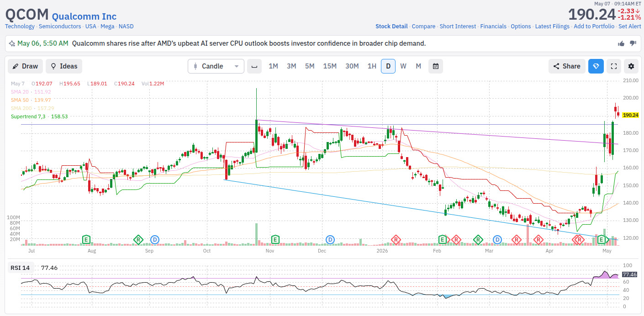Viewport: 644px width, 316px height.
Task: Go to the Stock Detail tab
Action: (x=391, y=26)
